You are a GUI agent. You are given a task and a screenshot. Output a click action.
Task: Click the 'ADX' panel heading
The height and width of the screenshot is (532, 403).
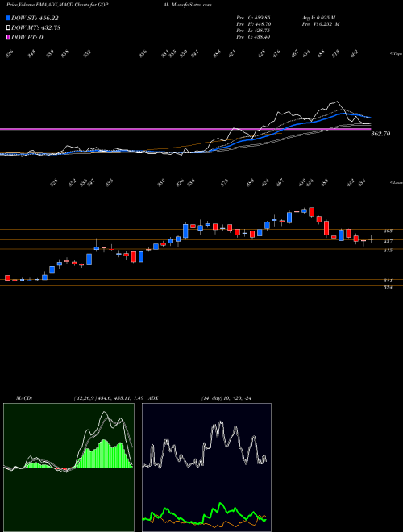153,398
